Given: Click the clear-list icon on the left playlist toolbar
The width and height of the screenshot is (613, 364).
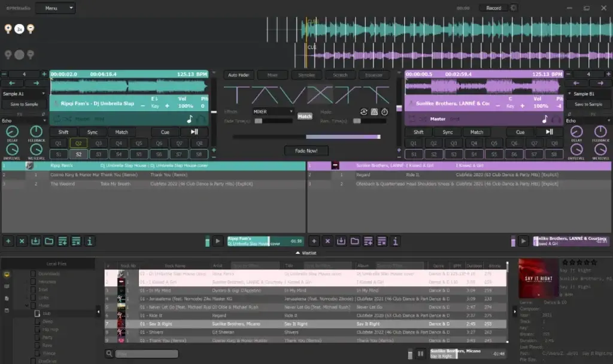Looking at the screenshot, I should coord(76,241).
